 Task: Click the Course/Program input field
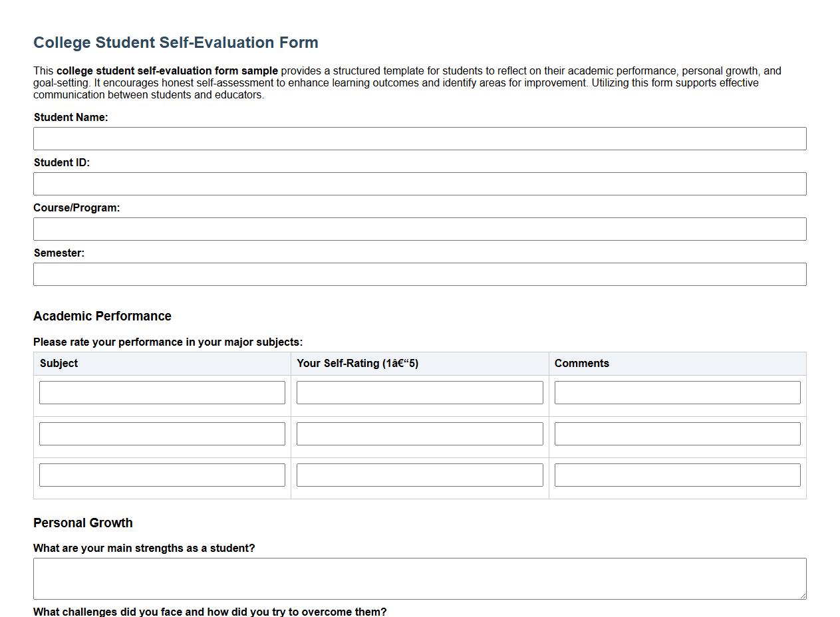pyautogui.click(x=420, y=229)
